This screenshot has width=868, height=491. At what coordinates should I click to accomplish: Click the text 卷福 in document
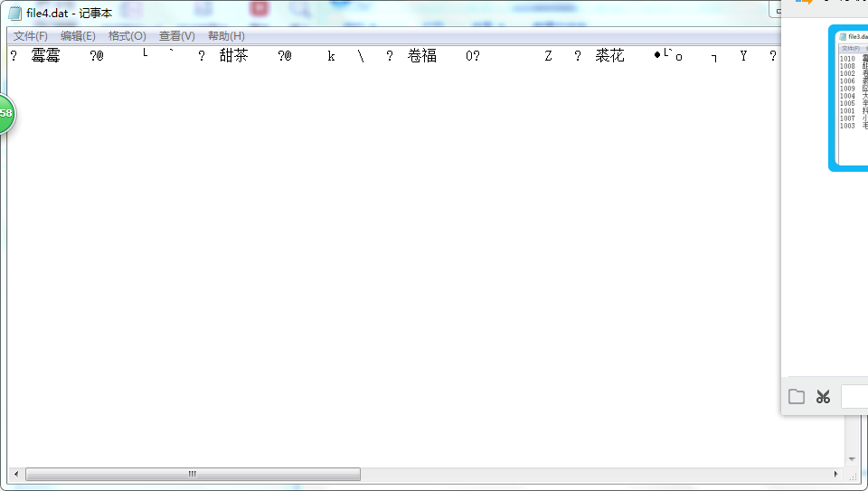click(x=422, y=55)
